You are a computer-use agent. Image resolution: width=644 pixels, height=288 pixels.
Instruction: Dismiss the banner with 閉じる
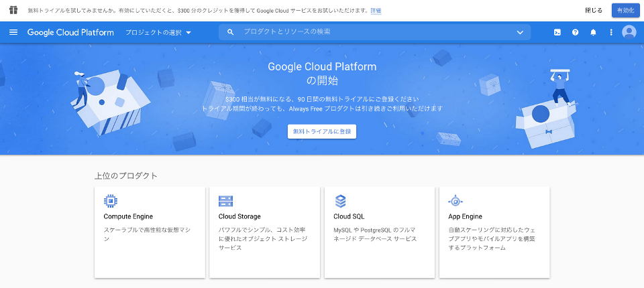594,10
